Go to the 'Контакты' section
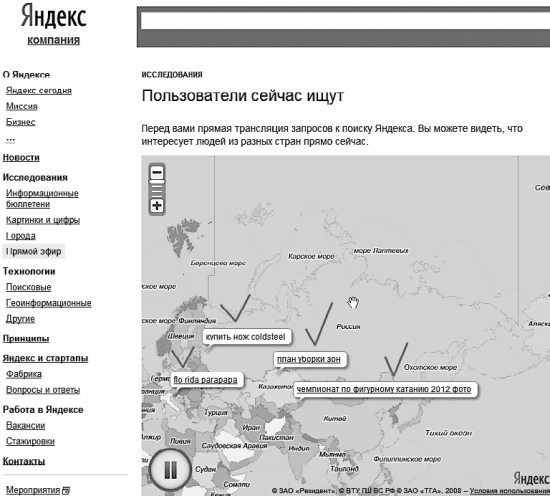Image resolution: width=550 pixels, height=496 pixels. (x=24, y=461)
